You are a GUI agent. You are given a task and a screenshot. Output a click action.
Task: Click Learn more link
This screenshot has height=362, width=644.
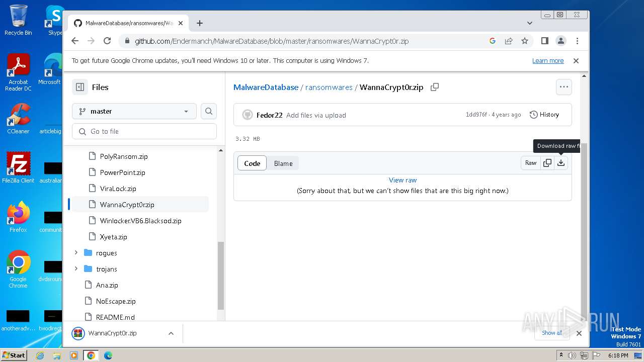(548, 61)
